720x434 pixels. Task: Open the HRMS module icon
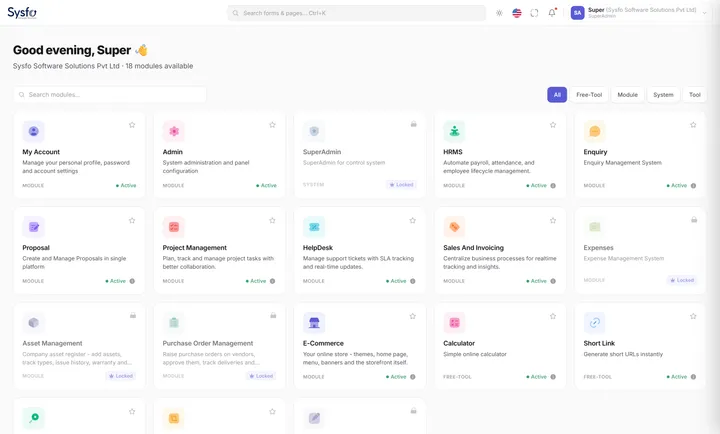[454, 131]
